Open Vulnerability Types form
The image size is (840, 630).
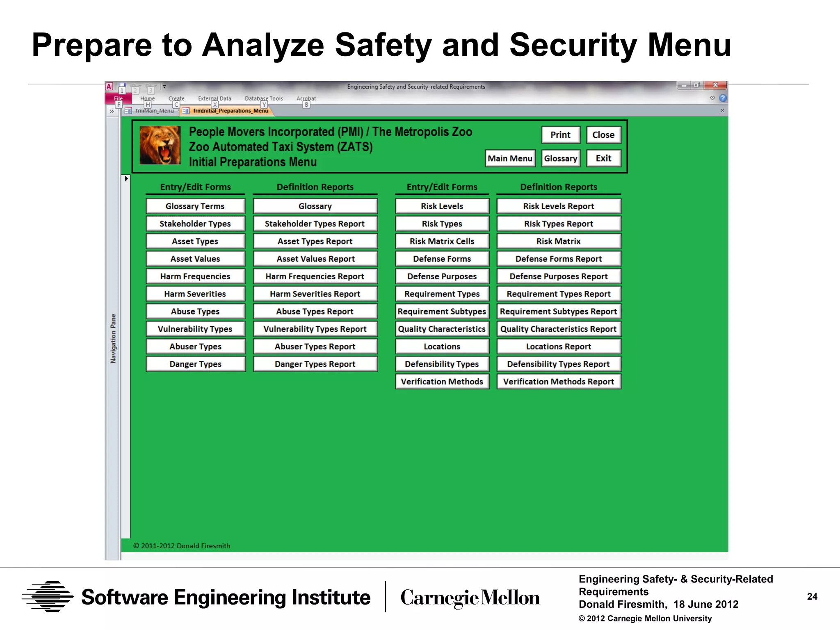pos(195,329)
